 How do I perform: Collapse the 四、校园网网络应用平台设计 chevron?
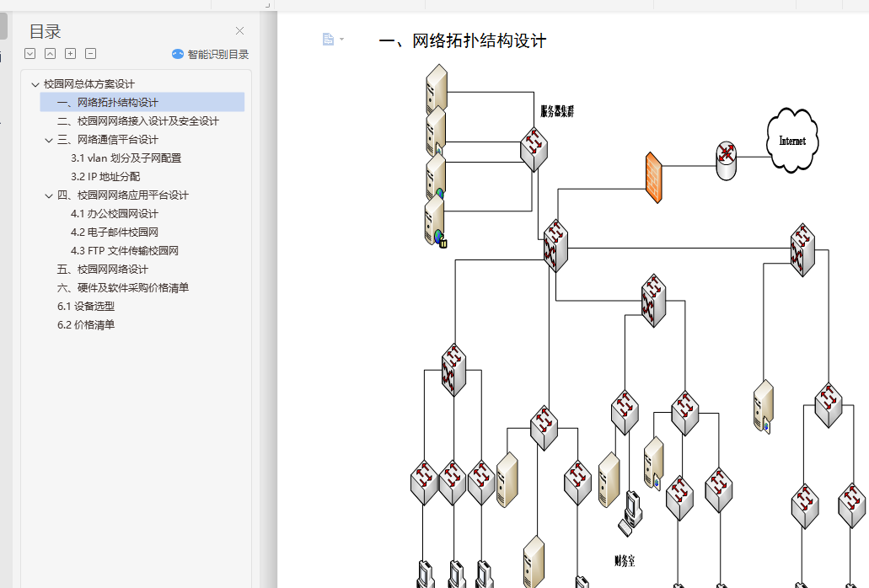[49, 195]
